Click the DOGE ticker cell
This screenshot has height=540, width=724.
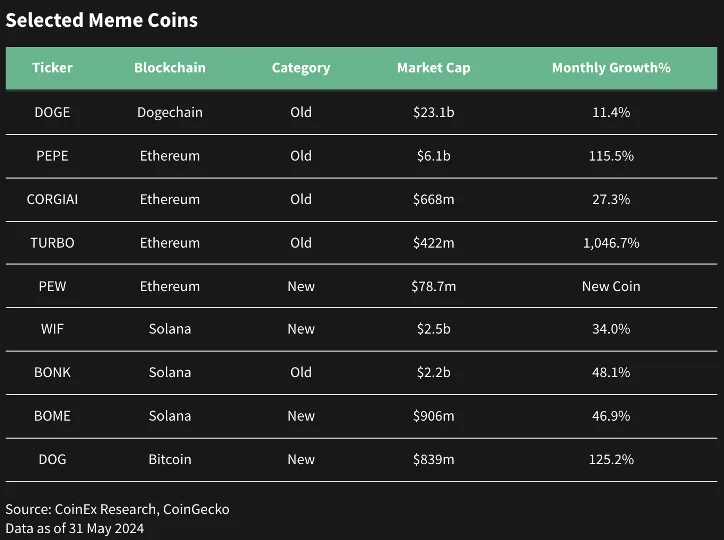[52, 112]
